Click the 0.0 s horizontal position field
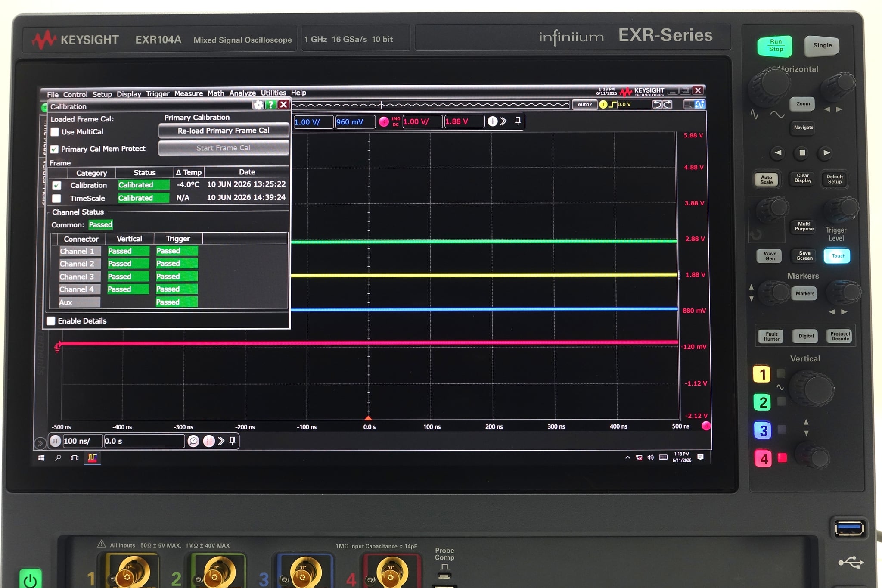This screenshot has width=882, height=588. (x=144, y=441)
